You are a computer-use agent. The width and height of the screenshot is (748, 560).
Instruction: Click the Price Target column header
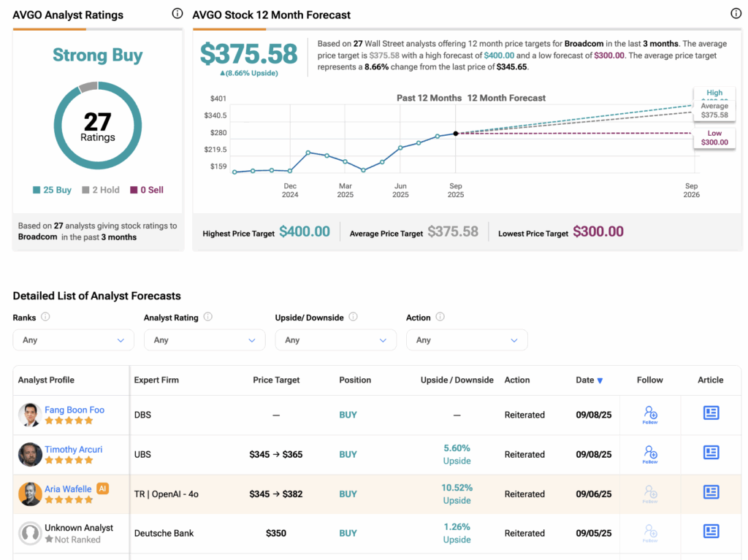click(276, 380)
